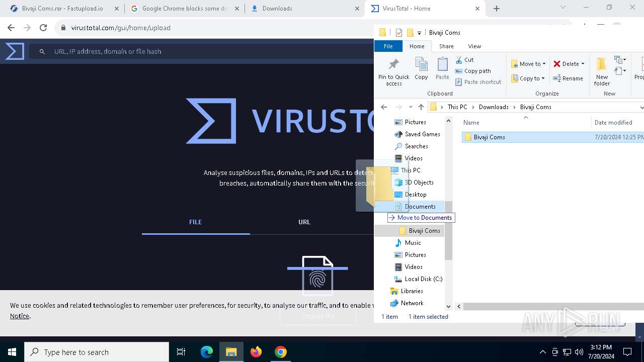Click File Explorer taskbar icon
644x362 pixels.
point(231,352)
